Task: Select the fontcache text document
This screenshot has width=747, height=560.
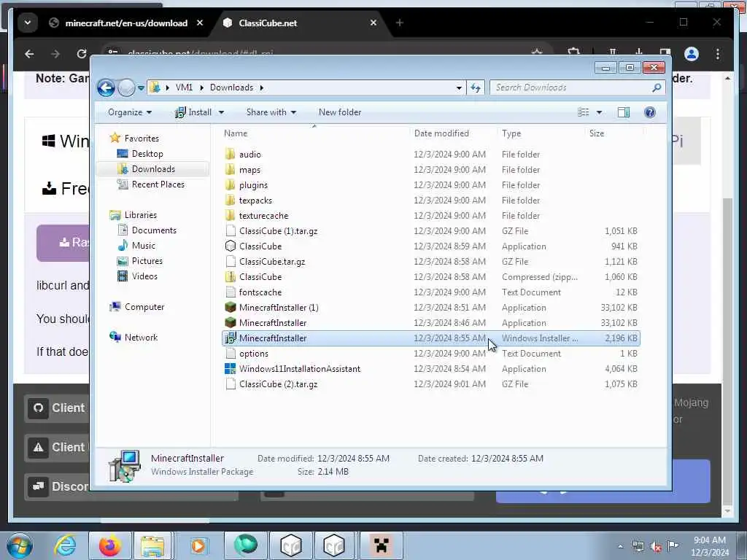Action: click(x=260, y=292)
